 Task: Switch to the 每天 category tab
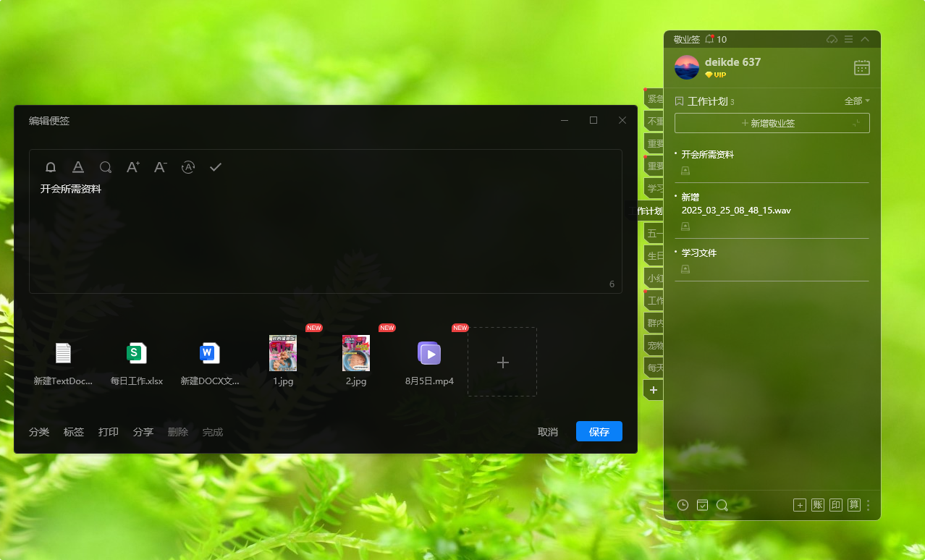point(654,368)
